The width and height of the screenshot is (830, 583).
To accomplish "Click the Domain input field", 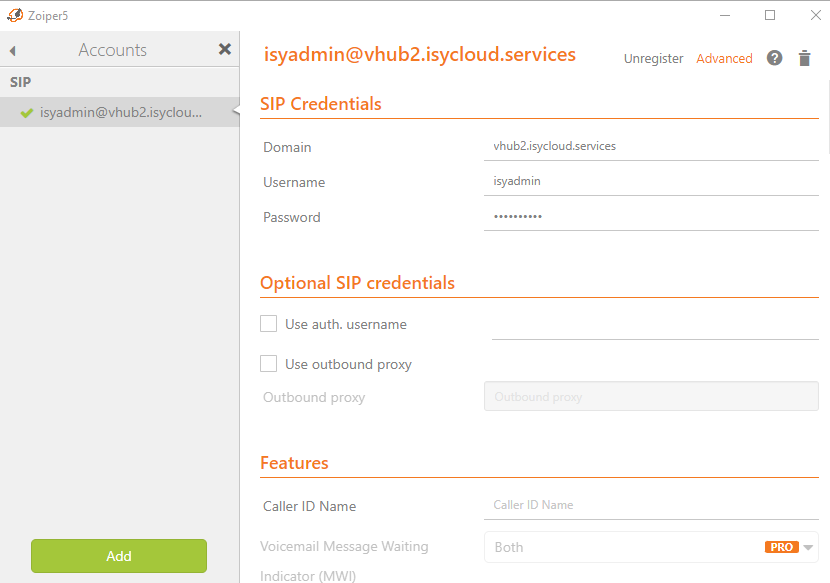I will [651, 146].
